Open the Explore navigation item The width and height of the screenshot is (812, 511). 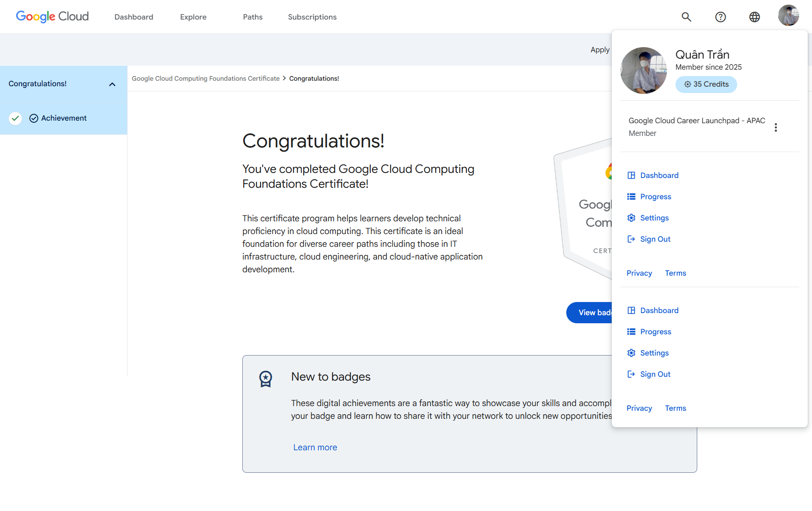point(193,17)
